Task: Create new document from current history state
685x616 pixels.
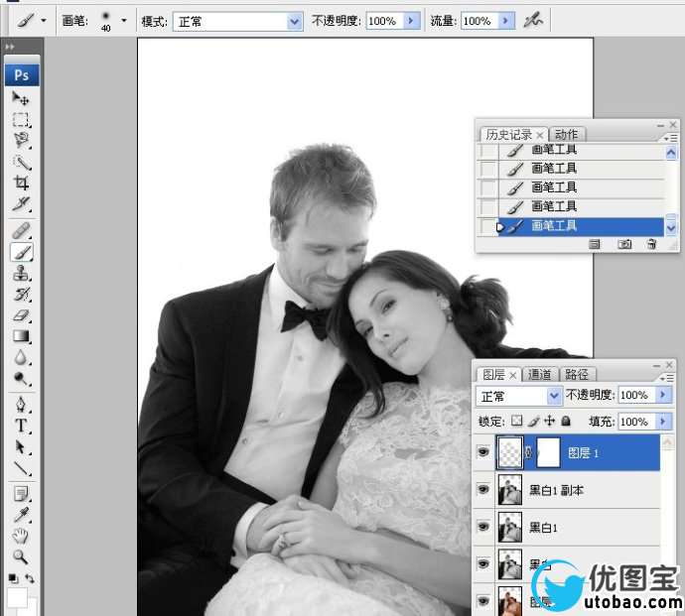Action: pos(594,244)
